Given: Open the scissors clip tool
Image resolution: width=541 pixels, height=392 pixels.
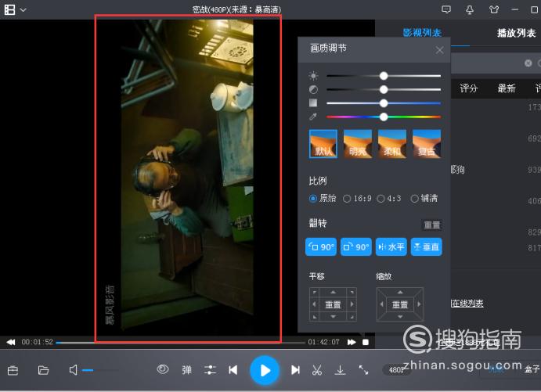Looking at the screenshot, I should point(317,370).
